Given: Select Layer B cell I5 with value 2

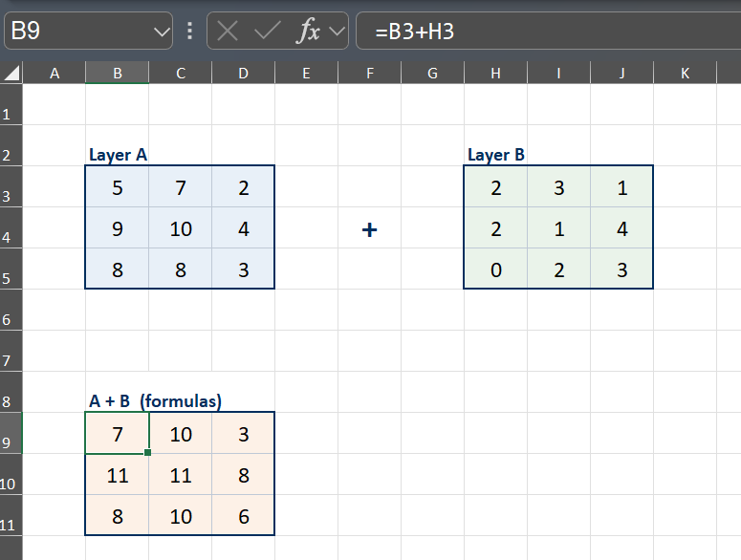Looking at the screenshot, I should click(x=558, y=269).
